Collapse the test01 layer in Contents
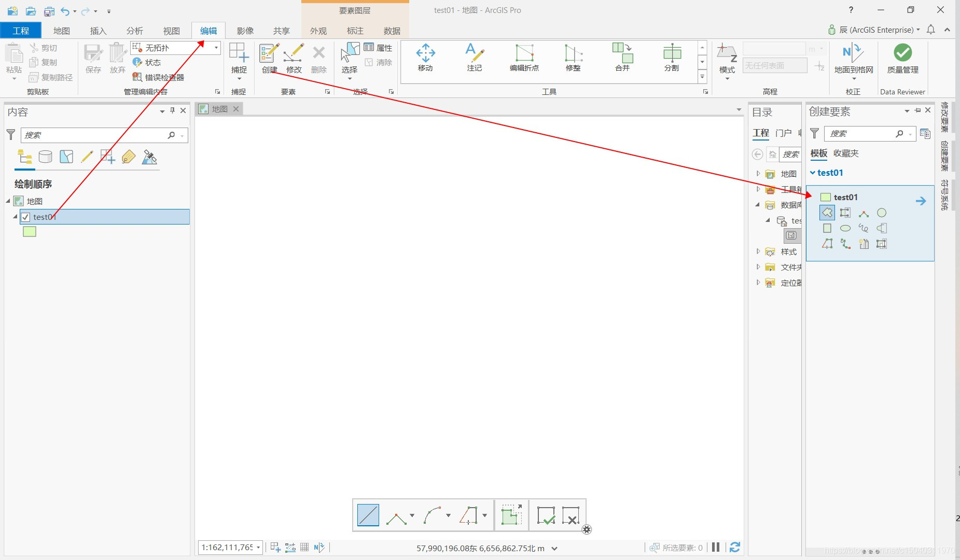This screenshot has height=560, width=960. pyautogui.click(x=15, y=217)
